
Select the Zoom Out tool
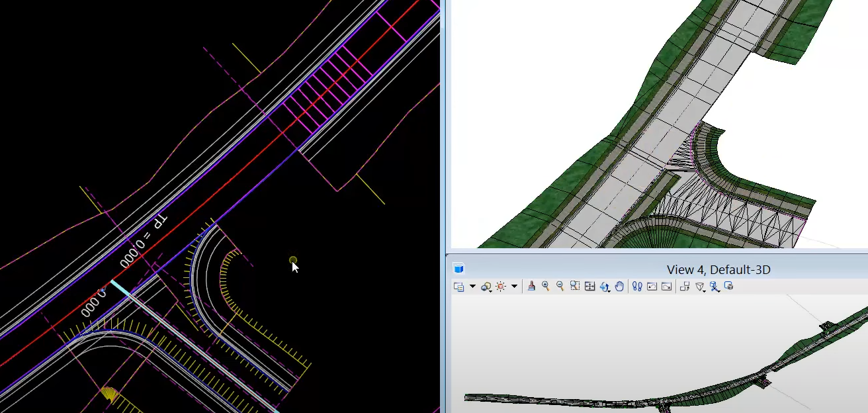pos(560,286)
